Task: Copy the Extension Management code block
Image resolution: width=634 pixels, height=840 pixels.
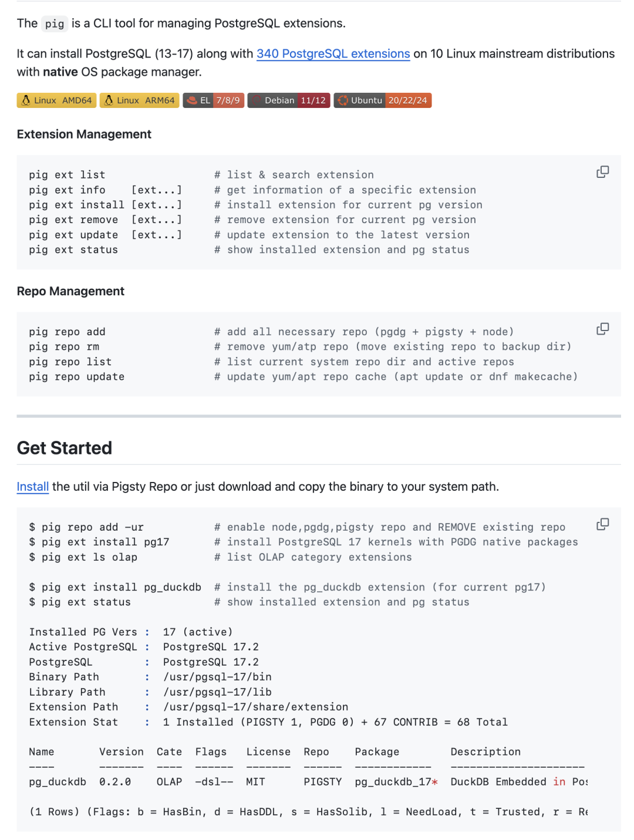Action: coord(602,172)
